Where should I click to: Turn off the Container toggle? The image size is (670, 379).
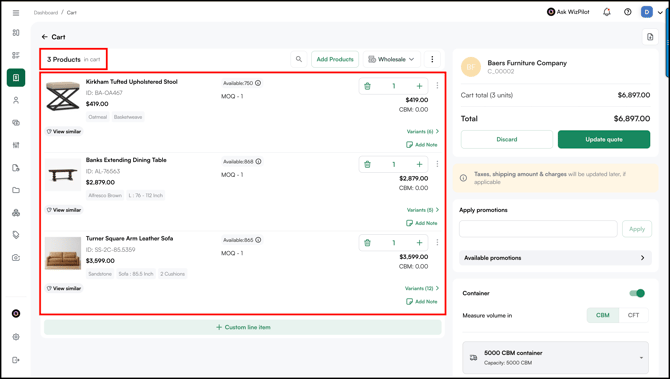point(637,293)
